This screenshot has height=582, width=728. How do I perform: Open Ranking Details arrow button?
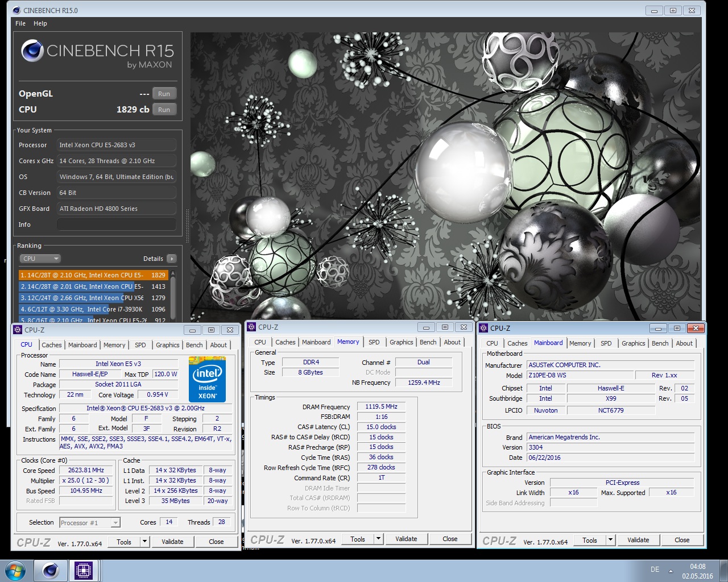(171, 259)
